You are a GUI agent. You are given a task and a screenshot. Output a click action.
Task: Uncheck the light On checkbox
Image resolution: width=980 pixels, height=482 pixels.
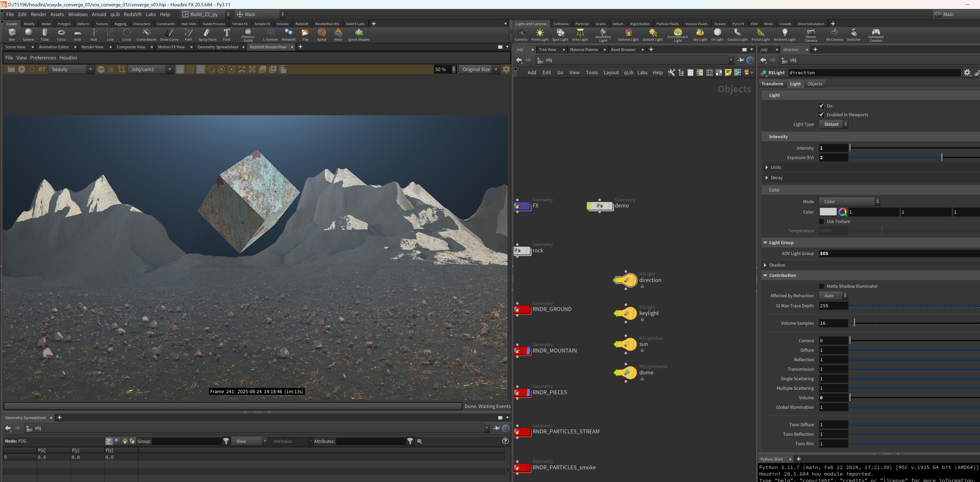coord(821,106)
